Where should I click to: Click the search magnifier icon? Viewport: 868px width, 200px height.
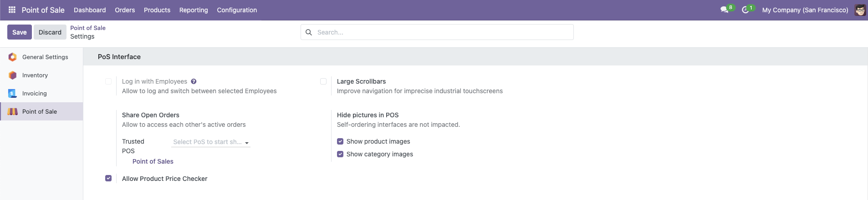pos(309,32)
